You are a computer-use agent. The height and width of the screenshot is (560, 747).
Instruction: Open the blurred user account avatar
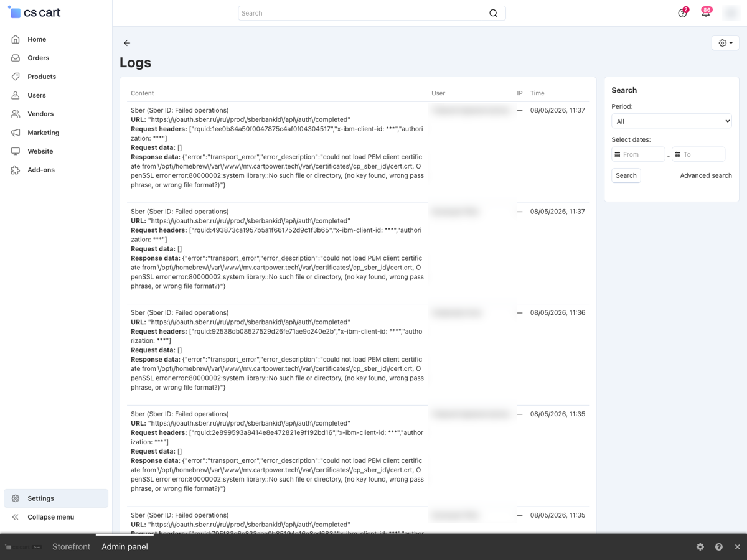tap(731, 13)
